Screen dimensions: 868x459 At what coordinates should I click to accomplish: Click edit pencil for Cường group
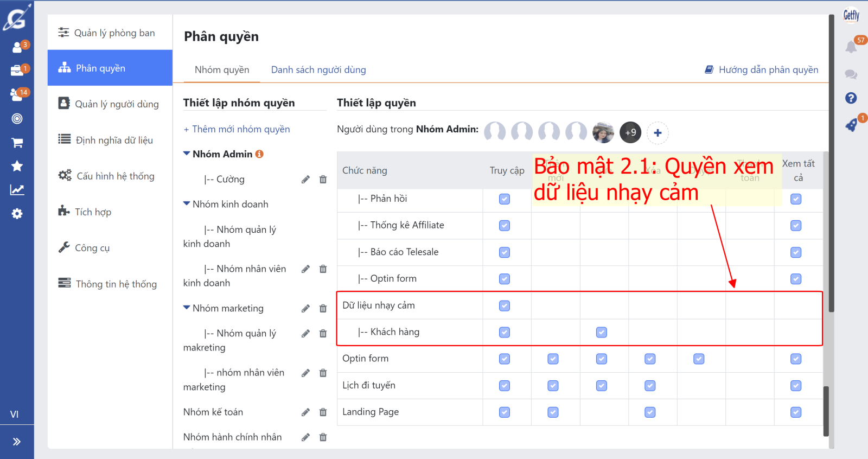pyautogui.click(x=305, y=180)
